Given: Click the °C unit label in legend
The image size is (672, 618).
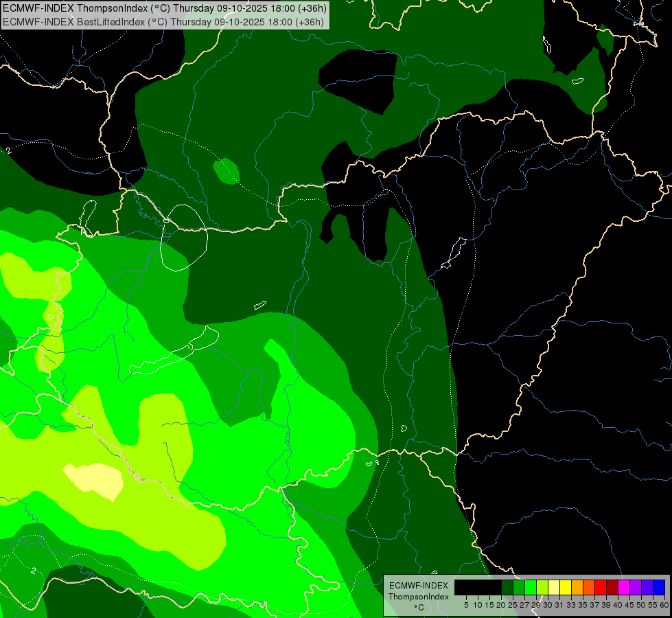Looking at the screenshot, I should click(418, 608).
